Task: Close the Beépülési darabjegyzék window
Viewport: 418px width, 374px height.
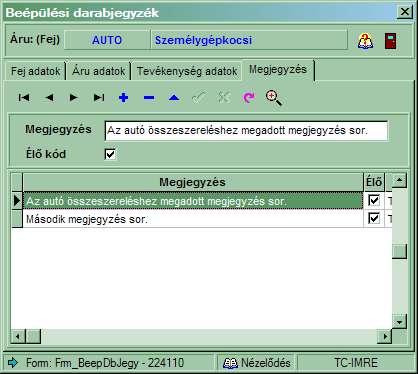Action: click(x=405, y=12)
